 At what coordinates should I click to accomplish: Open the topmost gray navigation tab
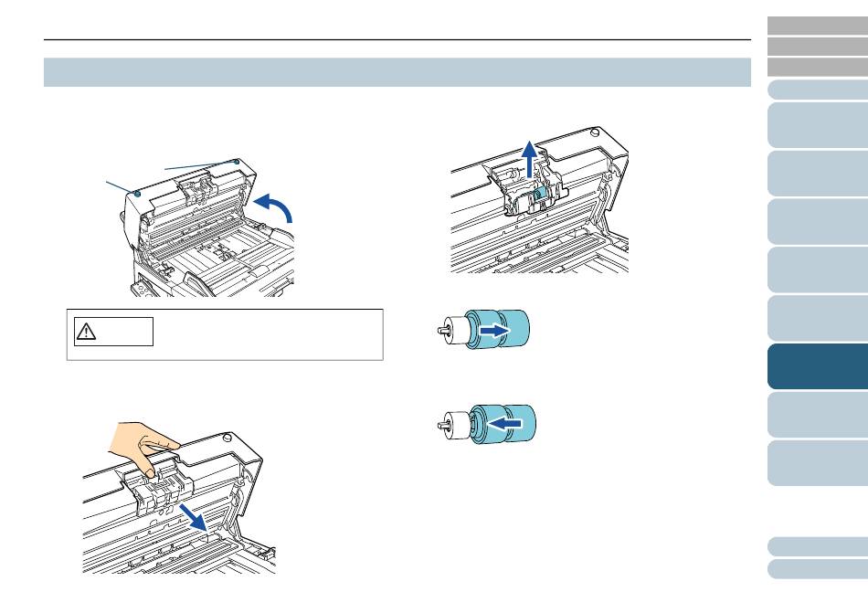pyautogui.click(x=818, y=26)
